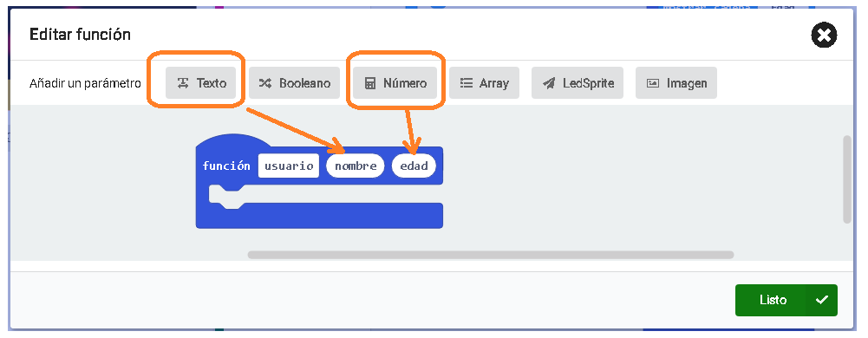868x338 pixels.
Task: Add a Booleano parameter
Action: (294, 83)
